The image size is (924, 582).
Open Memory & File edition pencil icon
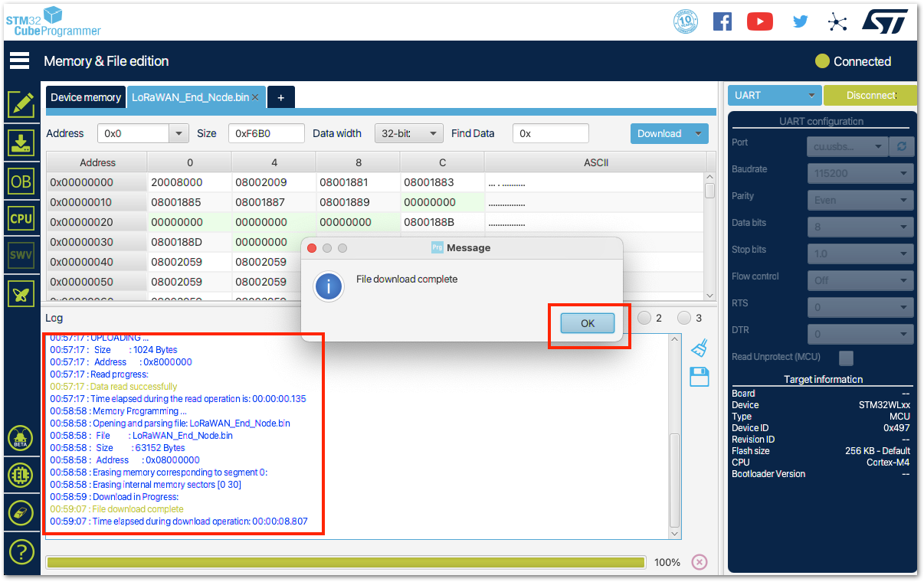pos(21,104)
